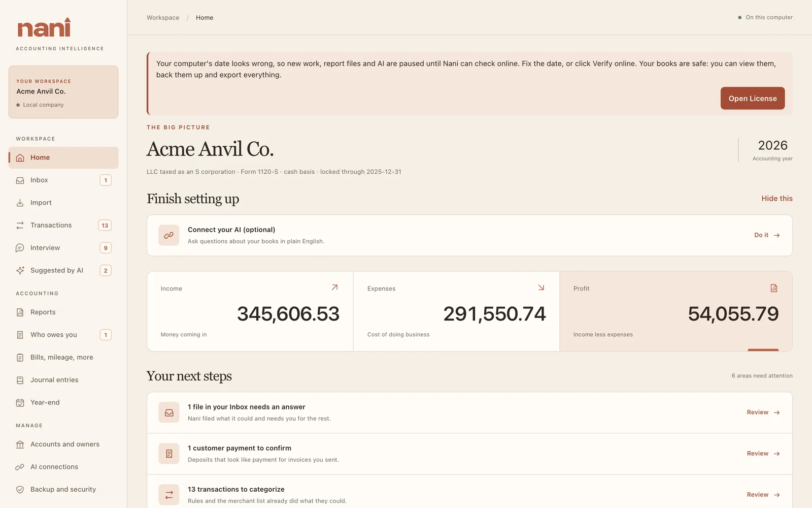This screenshot has width=812, height=508.
Task: Click the Year-end calendar icon
Action: point(20,403)
